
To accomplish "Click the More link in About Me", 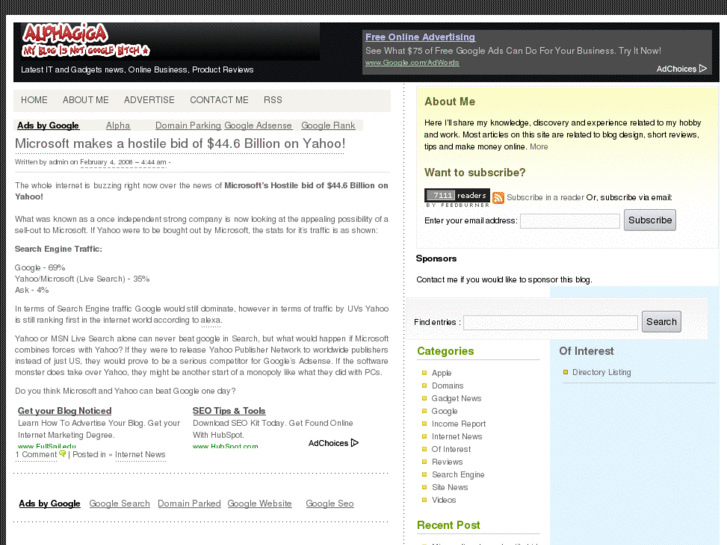I will (x=539, y=147).
